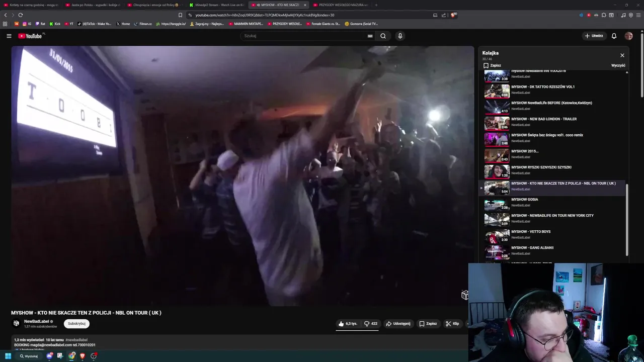
Task: Click the Zapisz button below the video
Action: [428, 324]
